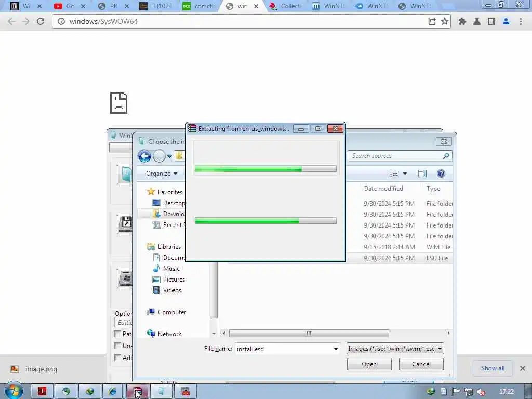Open Chrome three-dot menu
The image size is (532, 399).
[521, 21]
